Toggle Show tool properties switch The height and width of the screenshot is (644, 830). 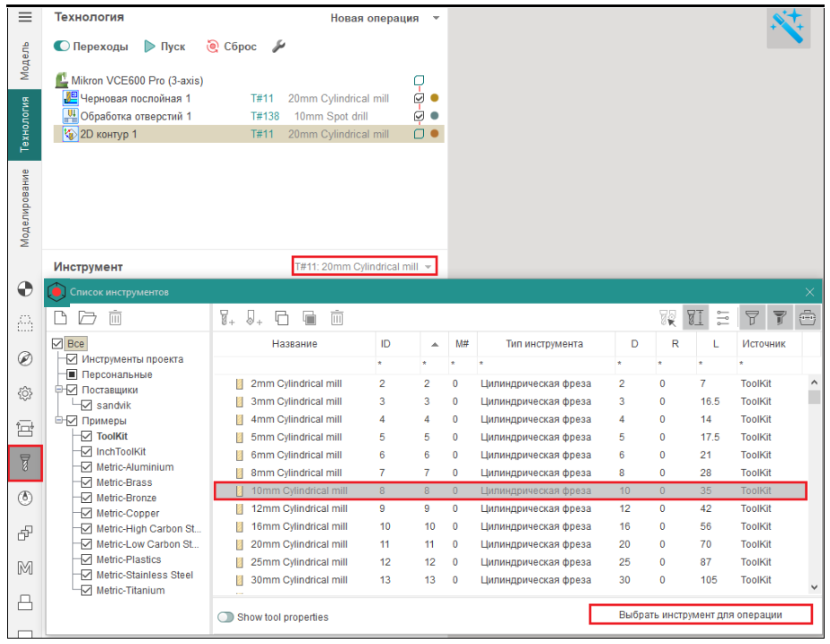[x=225, y=617]
